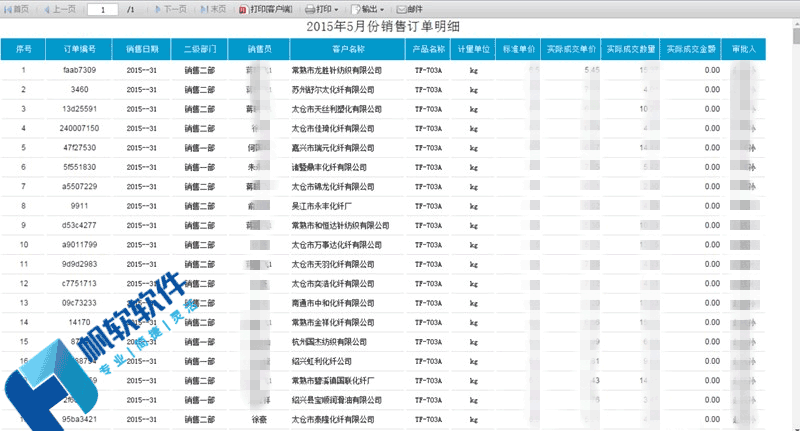This screenshot has height=431, width=800.
Task: Select order number 9d9d2983
Action: [79, 264]
